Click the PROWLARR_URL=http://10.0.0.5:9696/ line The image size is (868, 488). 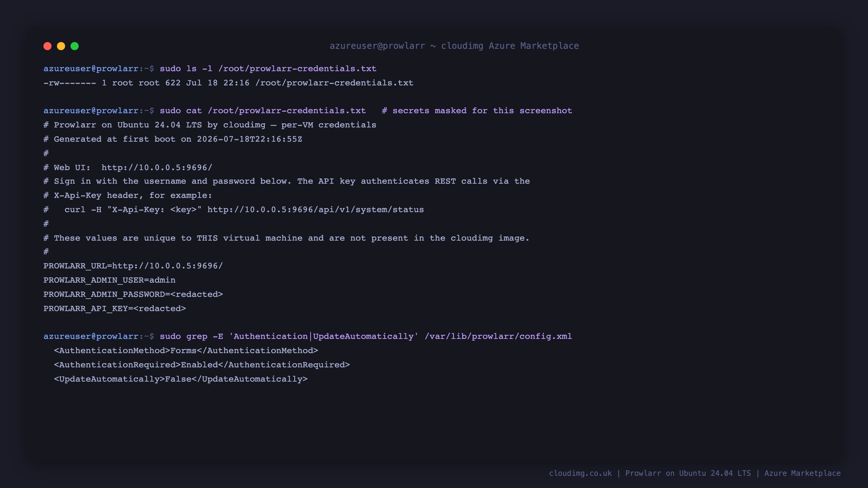(x=133, y=266)
